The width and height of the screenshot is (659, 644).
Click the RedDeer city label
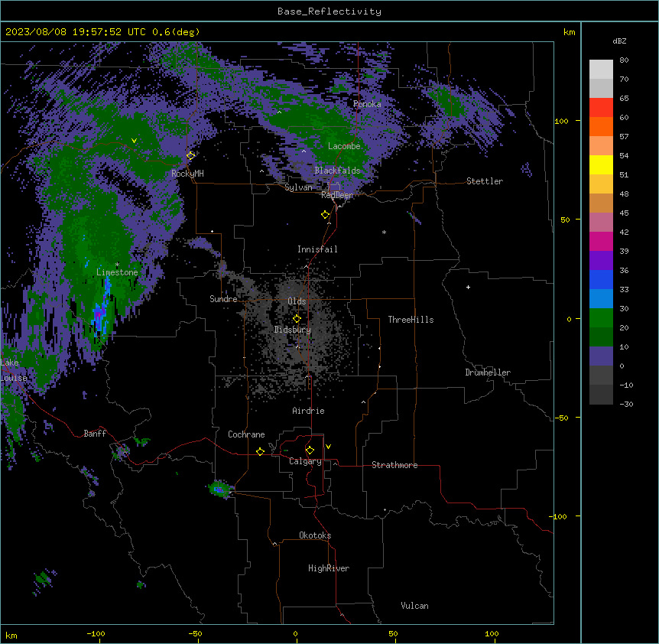tap(337, 195)
